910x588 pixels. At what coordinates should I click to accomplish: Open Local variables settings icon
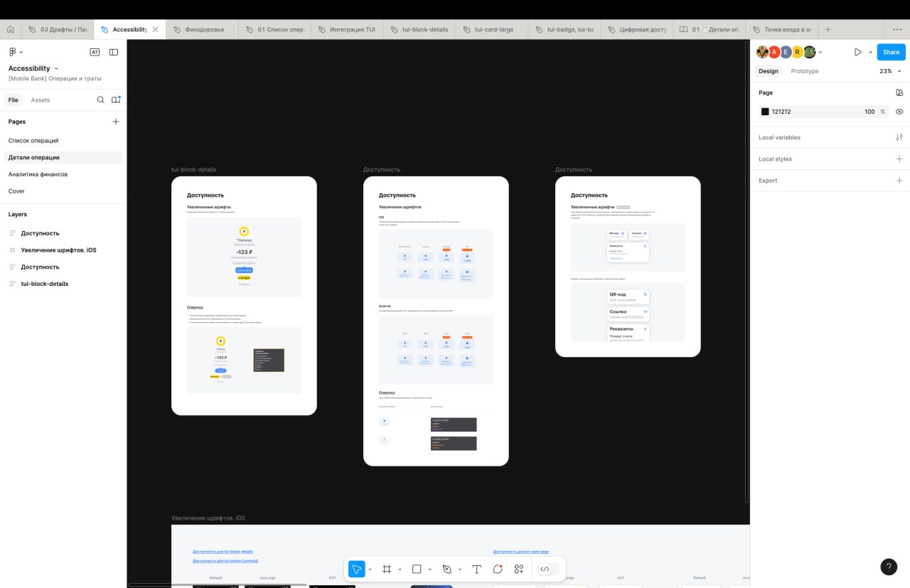pos(899,137)
